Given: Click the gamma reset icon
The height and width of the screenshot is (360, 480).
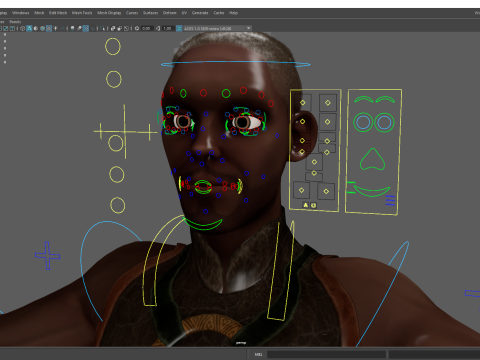Looking at the screenshot, I should click(158, 28).
